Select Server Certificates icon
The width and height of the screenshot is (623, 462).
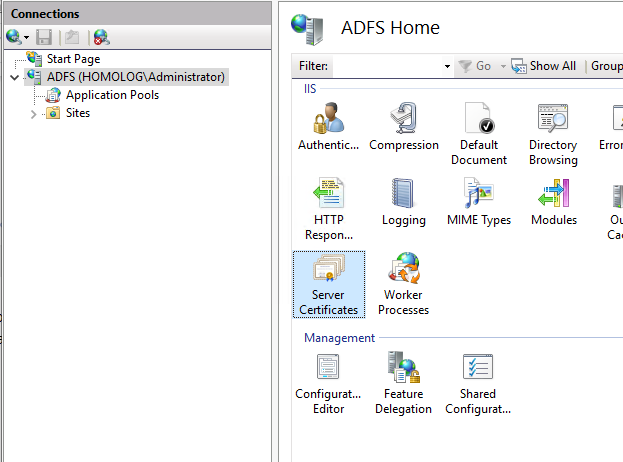coord(329,284)
